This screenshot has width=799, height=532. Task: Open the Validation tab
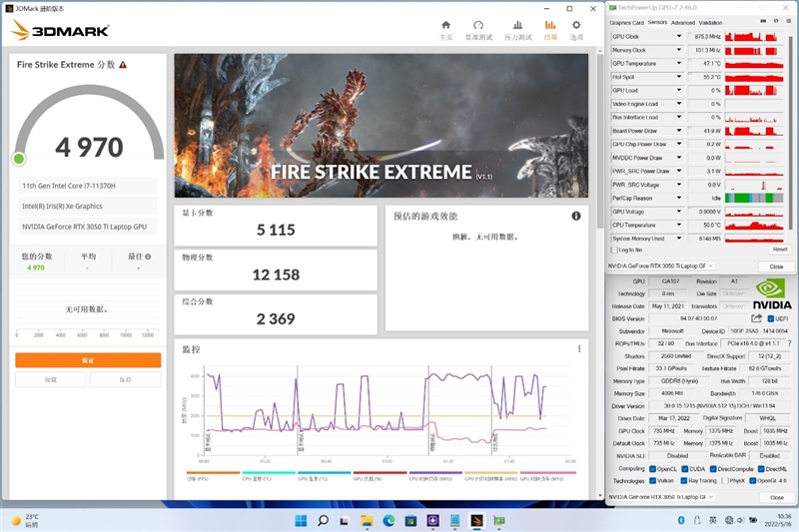pyautogui.click(x=710, y=23)
